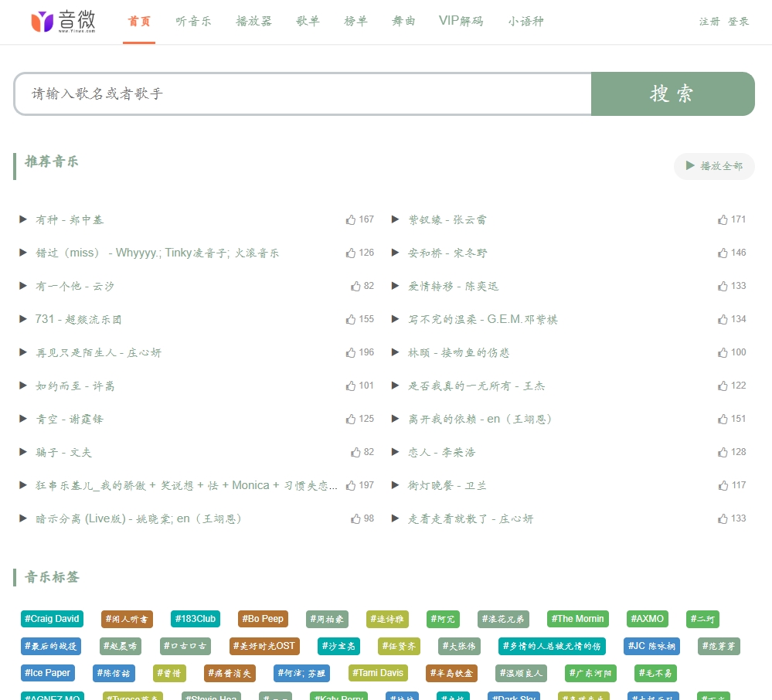Open the 听音乐 navigation tab
This screenshot has width=772, height=700.
[193, 21]
